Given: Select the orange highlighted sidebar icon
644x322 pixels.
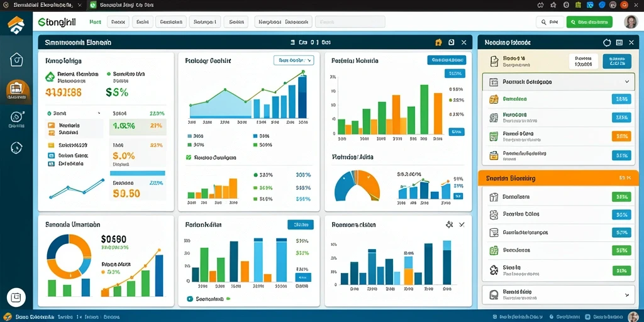Looking at the screenshot, I should click(x=17, y=91).
